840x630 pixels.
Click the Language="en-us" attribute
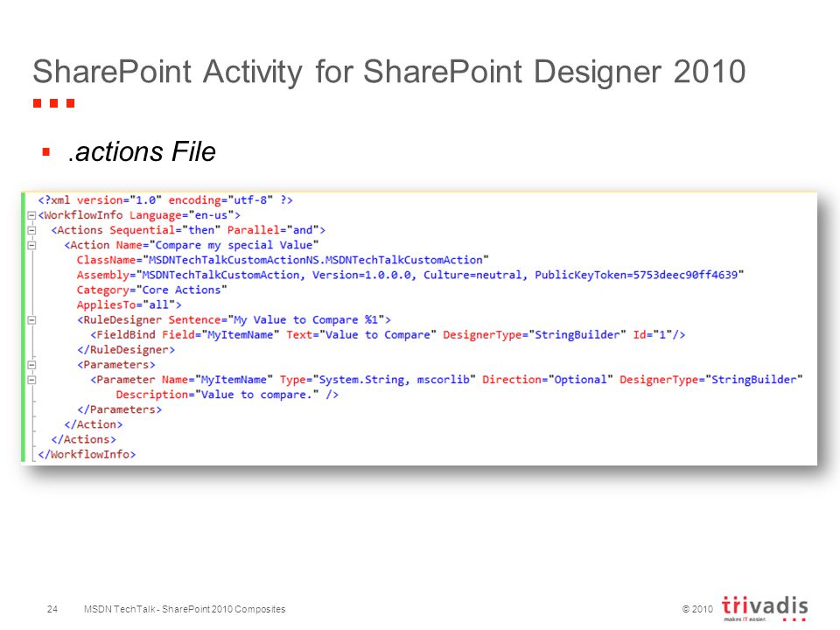click(182, 215)
